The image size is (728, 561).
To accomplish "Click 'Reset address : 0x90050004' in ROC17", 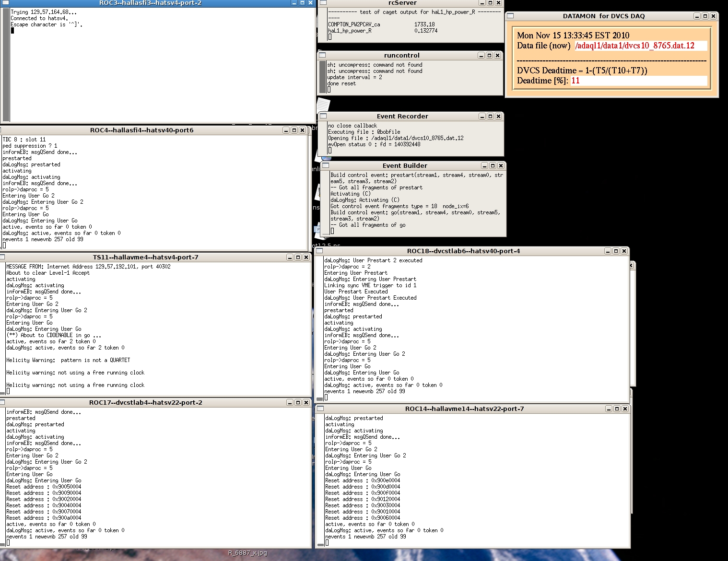I will point(44,487).
